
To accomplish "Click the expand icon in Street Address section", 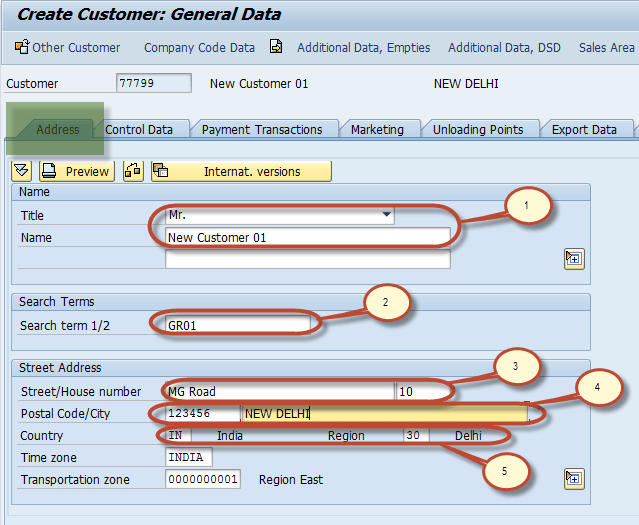I will click(x=573, y=478).
